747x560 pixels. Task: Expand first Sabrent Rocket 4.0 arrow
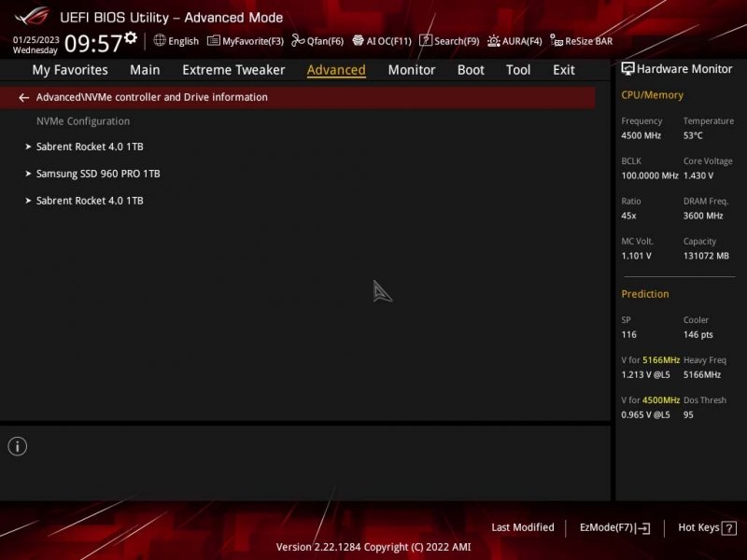tap(28, 147)
